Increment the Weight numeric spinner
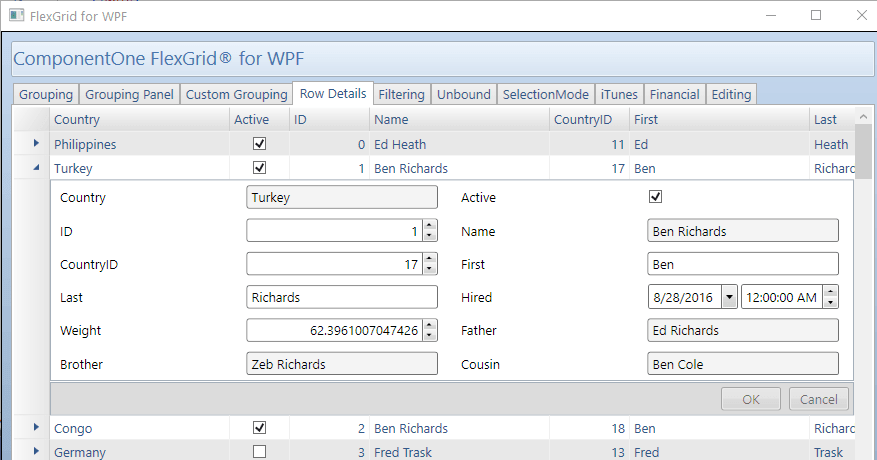The width and height of the screenshot is (877, 460). [430, 325]
